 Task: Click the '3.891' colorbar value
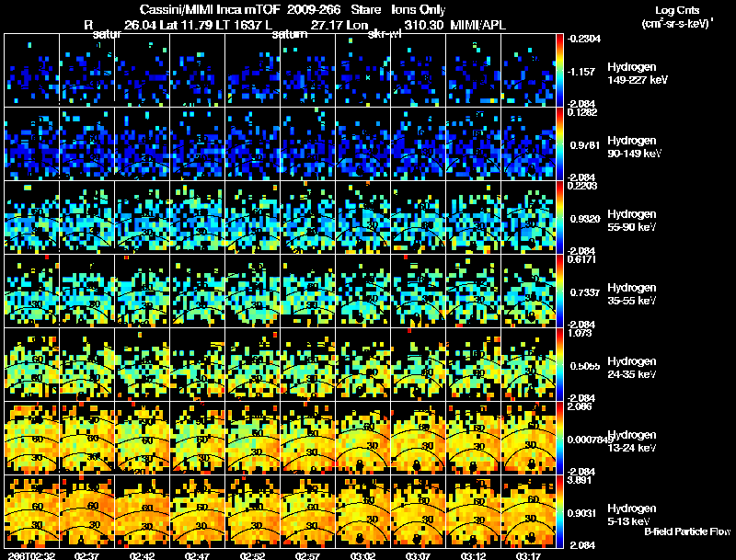[580, 480]
